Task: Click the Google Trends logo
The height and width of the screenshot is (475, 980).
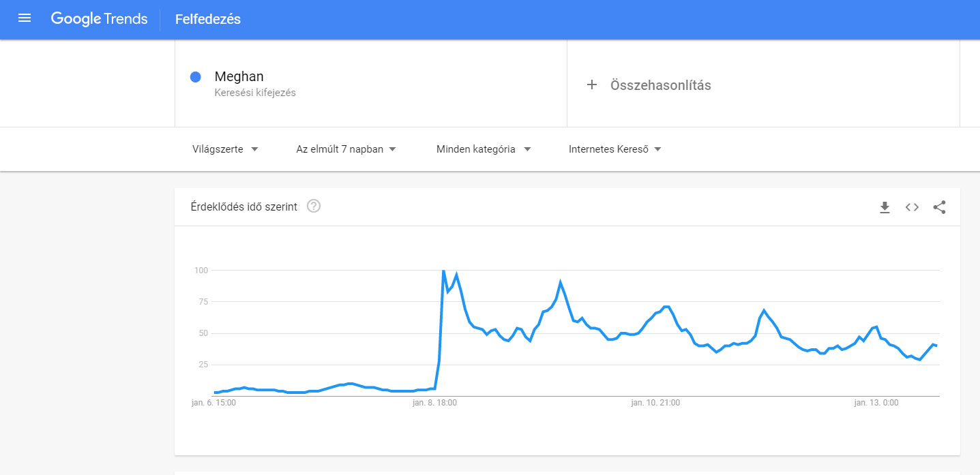Action: tap(99, 19)
